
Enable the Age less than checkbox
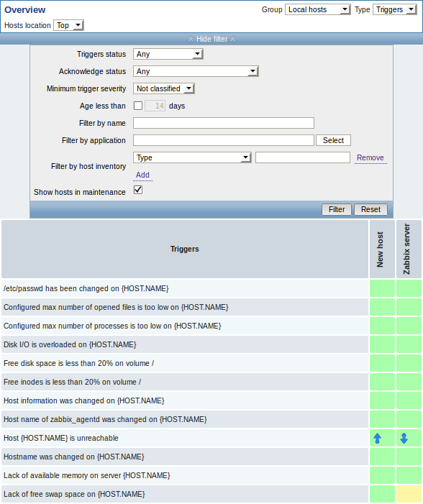point(138,106)
